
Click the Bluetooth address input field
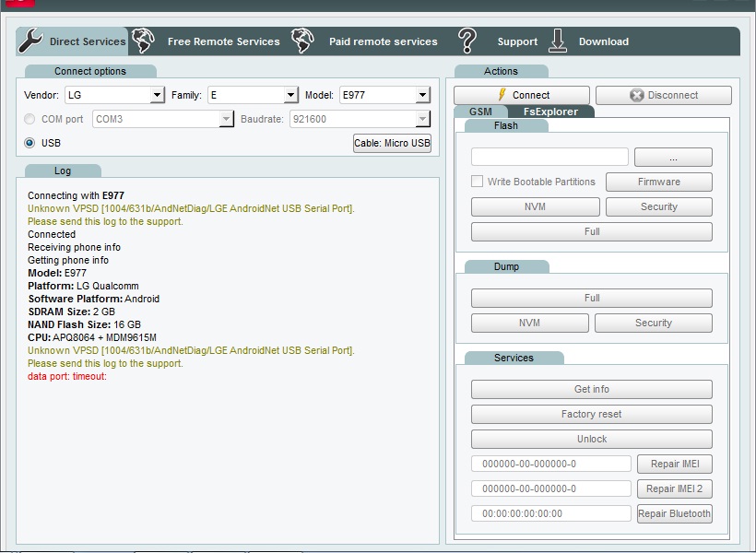tap(551, 513)
